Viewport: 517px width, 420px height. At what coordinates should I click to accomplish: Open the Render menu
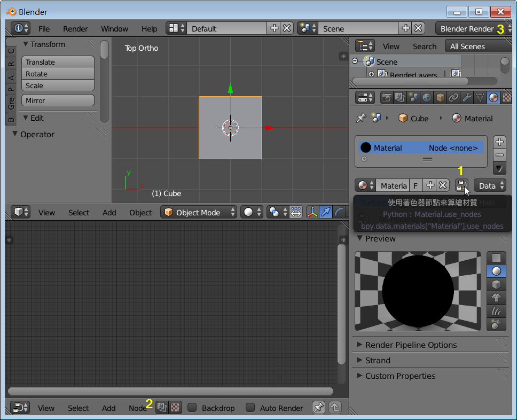[x=75, y=29]
